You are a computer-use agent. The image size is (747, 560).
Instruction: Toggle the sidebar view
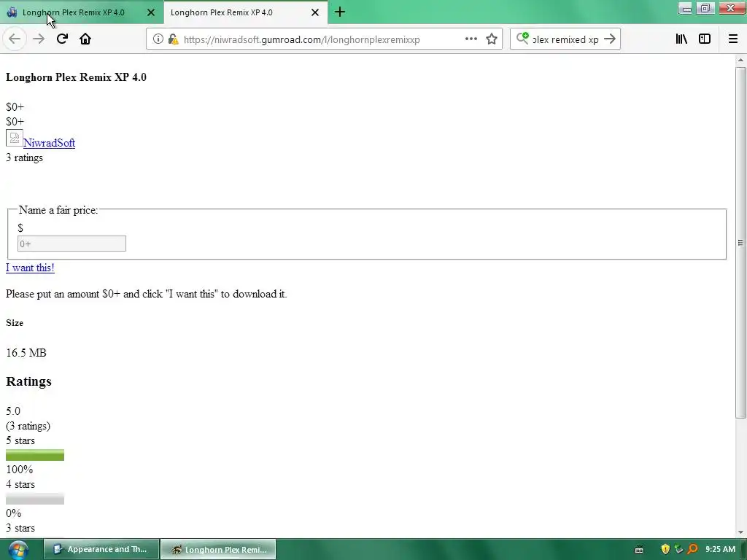coord(705,39)
